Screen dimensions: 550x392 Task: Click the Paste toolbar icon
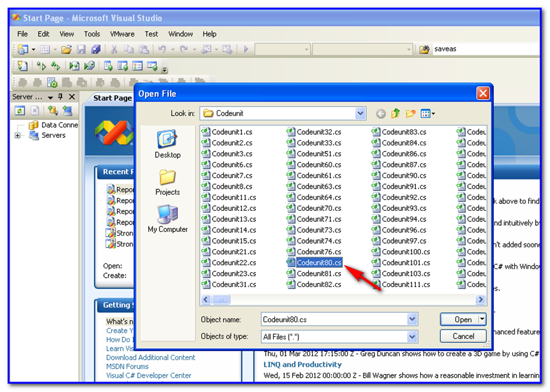(144, 49)
